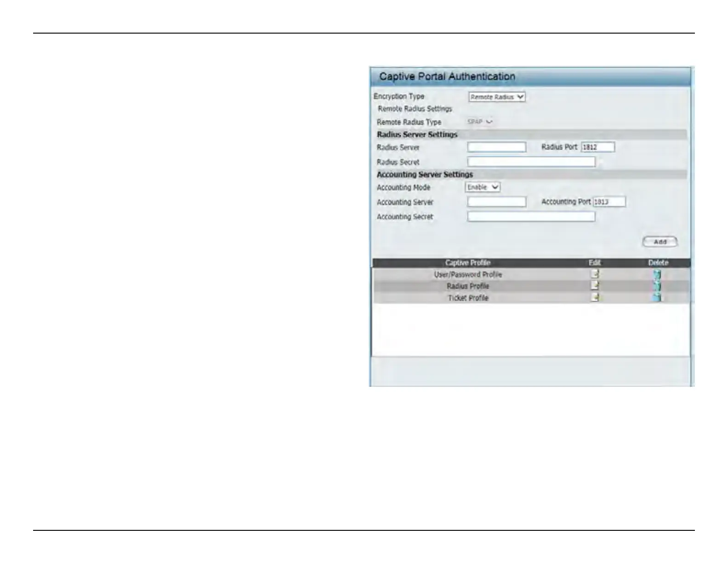
Task: Focus the Accounting Port field
Action: 609,202
